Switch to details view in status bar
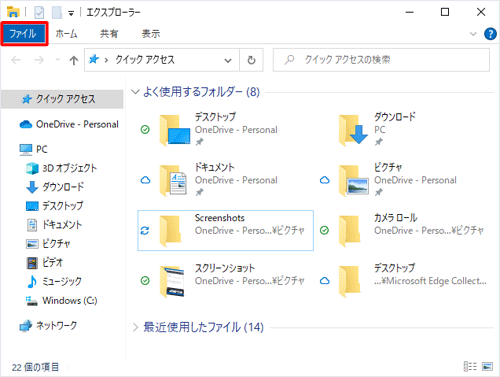 pyautogui.click(x=470, y=367)
